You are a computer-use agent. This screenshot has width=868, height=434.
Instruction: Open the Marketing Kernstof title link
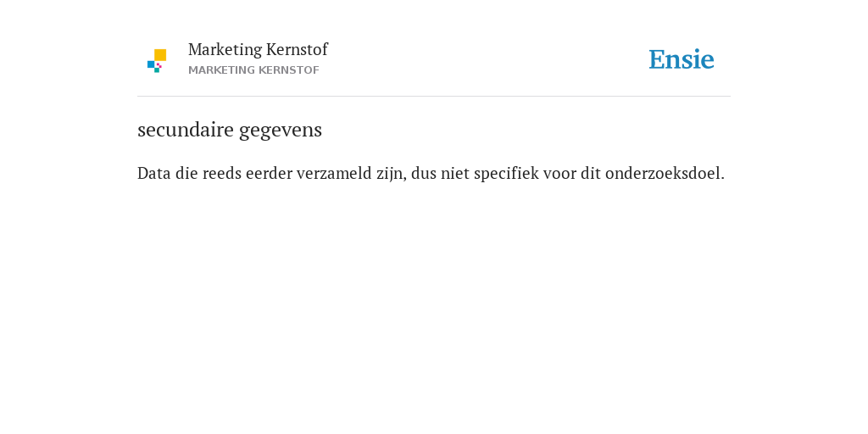pos(258,49)
